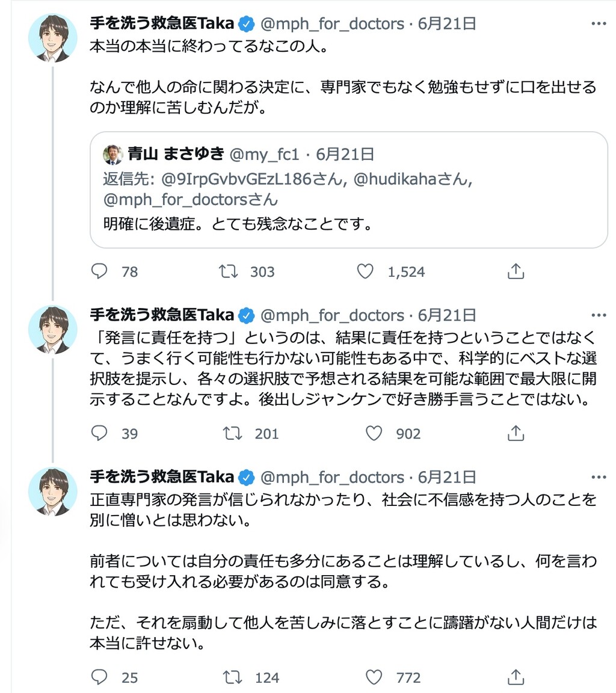Screen dimensions: 616x693
Task: Like the third tweet with 772 likes
Action: 374,677
